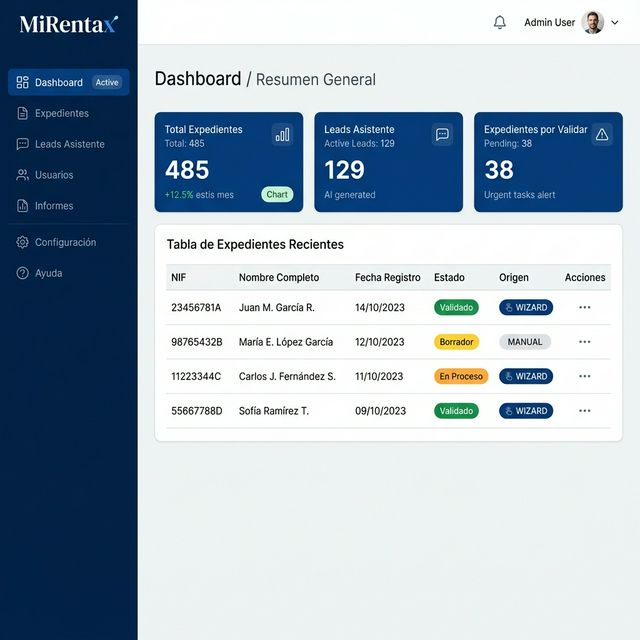Click WIZARD origin badge for NIF 11223344C
This screenshot has width=640, height=640.
(x=526, y=376)
